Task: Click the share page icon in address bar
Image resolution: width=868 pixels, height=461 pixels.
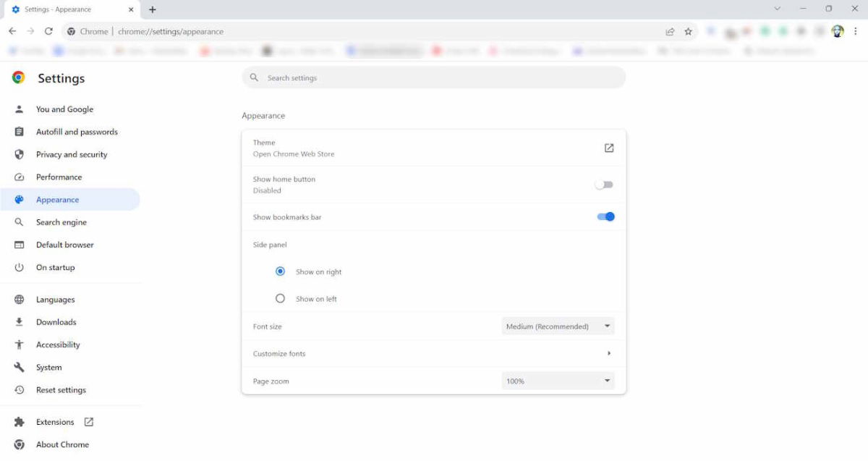Action: tap(670, 31)
